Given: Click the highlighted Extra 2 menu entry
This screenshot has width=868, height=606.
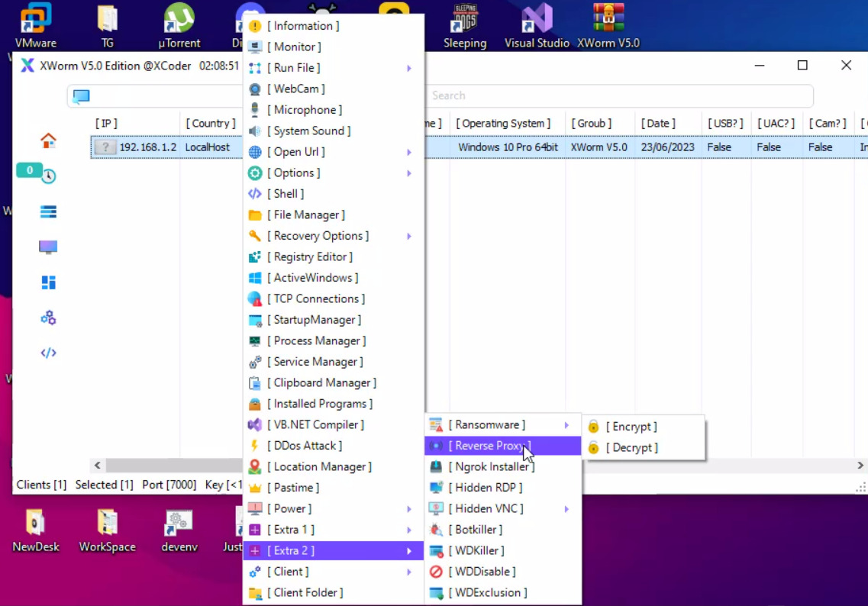Looking at the screenshot, I should pyautogui.click(x=334, y=550).
